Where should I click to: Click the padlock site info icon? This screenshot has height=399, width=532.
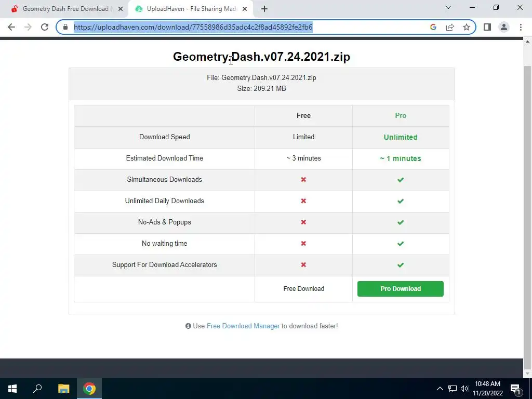tap(65, 27)
